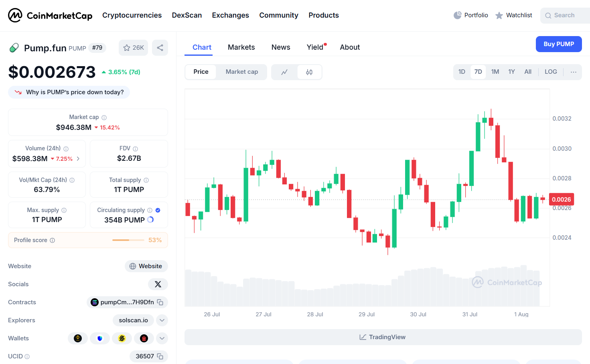This screenshot has height=364, width=590.
Task: Select the red-black wallet icon
Action: click(x=144, y=338)
